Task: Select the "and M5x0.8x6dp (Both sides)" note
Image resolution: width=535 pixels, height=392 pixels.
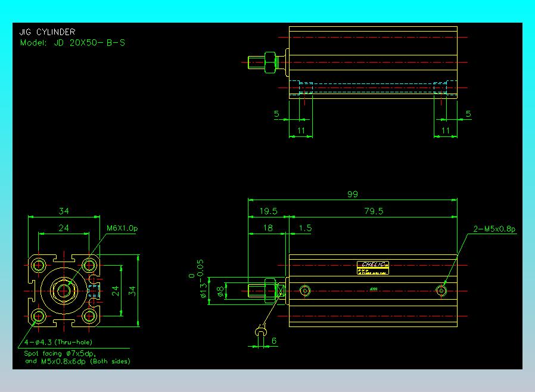Action: pos(77,361)
